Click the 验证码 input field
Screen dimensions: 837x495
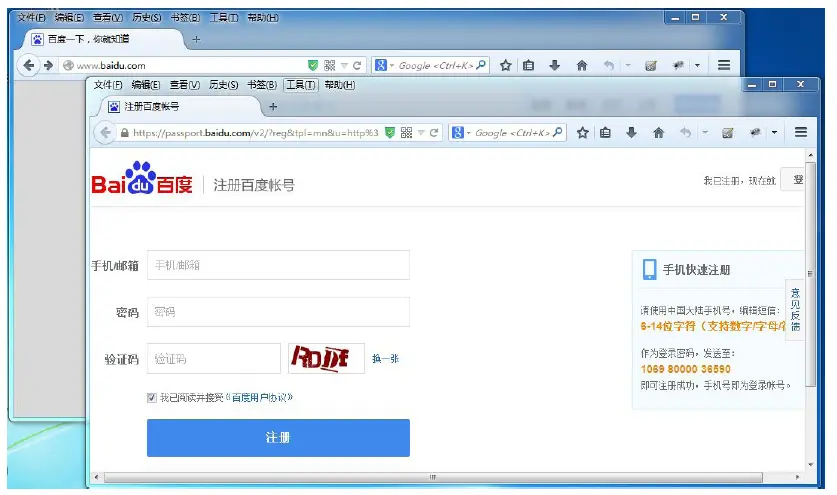pos(214,358)
